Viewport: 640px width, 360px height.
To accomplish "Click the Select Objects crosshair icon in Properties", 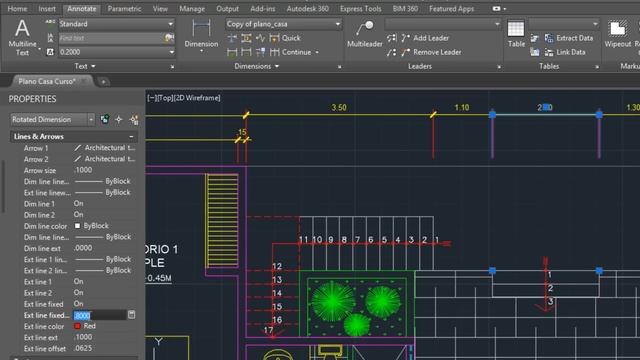I will [x=119, y=119].
